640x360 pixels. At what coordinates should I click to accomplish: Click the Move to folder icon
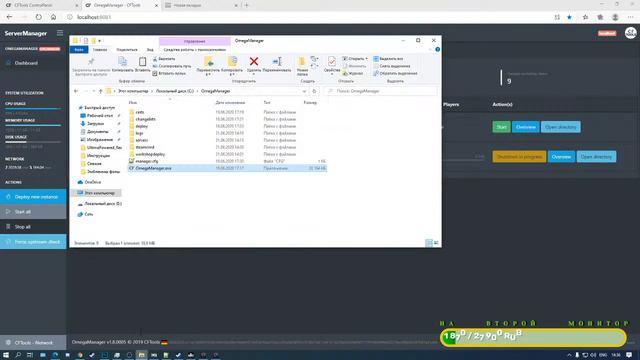(x=209, y=62)
